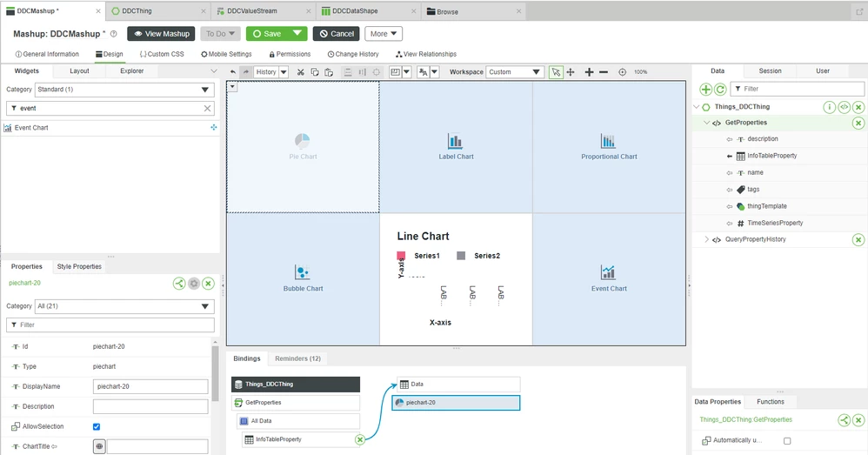The image size is (868, 455).
Task: Click the Cancel button
Action: coord(337,34)
